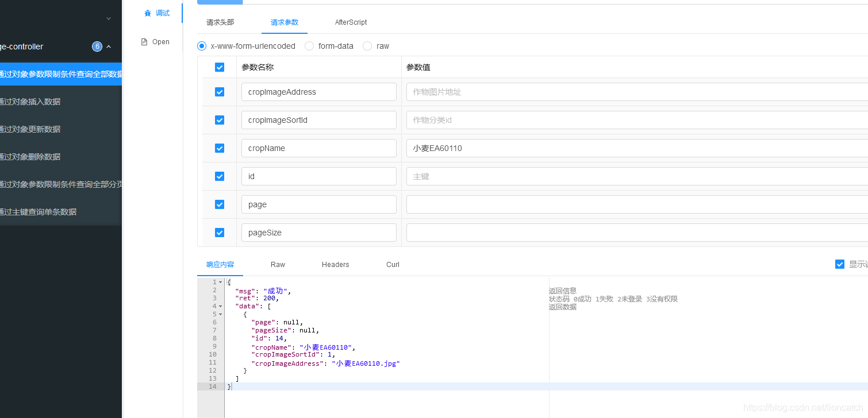Click the 作物图片地址 value field
The width and height of the screenshot is (868, 418).
click(637, 92)
